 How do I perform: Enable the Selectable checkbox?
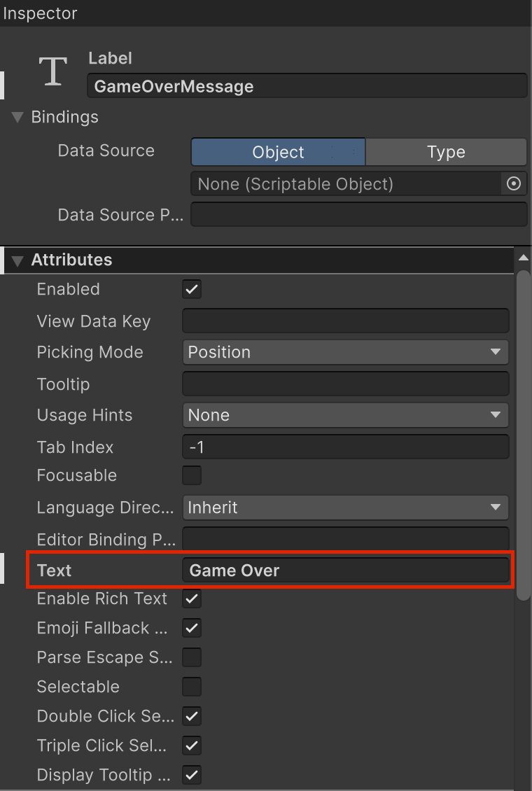192,687
